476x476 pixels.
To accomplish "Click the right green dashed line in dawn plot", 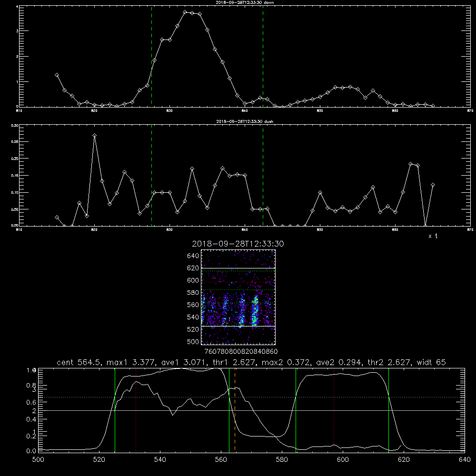I will point(263,56).
